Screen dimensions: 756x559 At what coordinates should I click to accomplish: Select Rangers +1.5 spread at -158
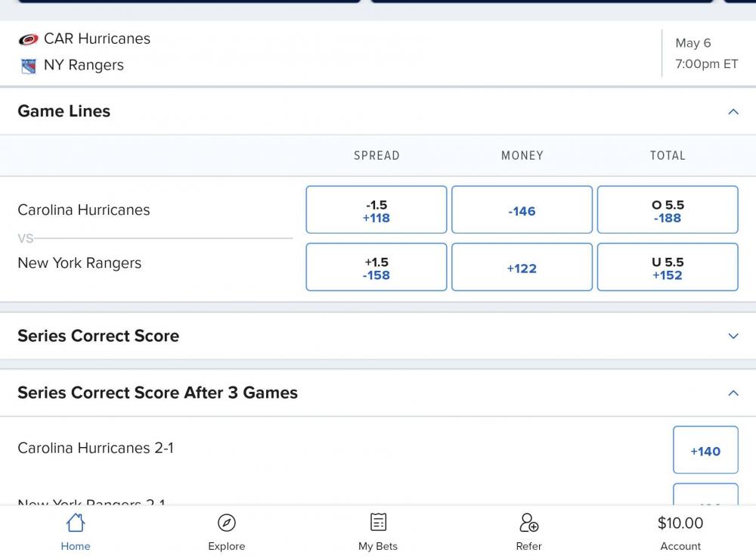[376, 268]
